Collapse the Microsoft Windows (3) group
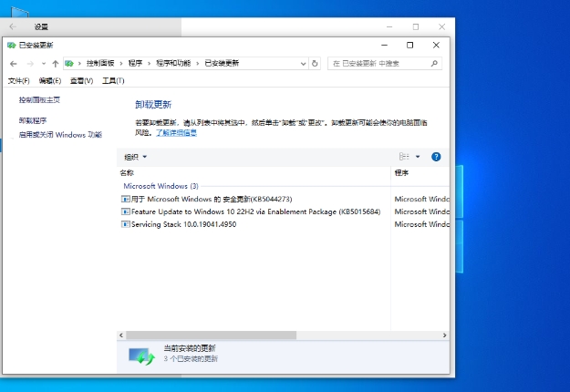 point(161,186)
